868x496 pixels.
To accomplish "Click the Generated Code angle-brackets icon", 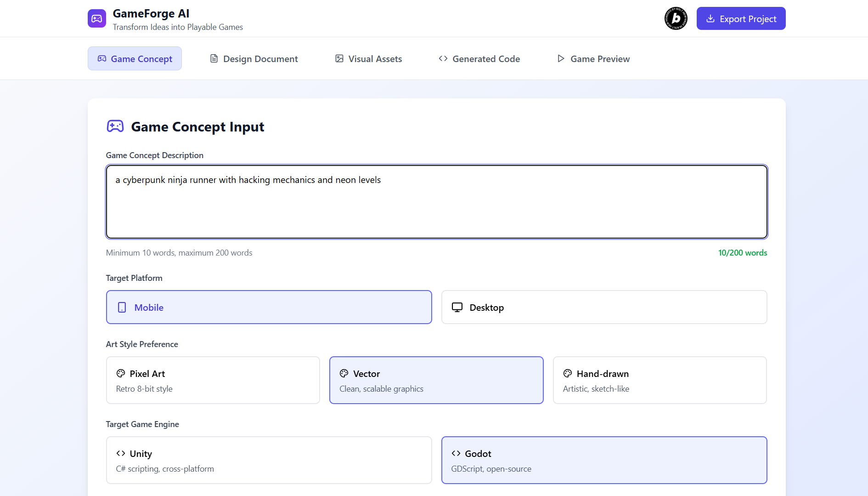I will point(443,58).
